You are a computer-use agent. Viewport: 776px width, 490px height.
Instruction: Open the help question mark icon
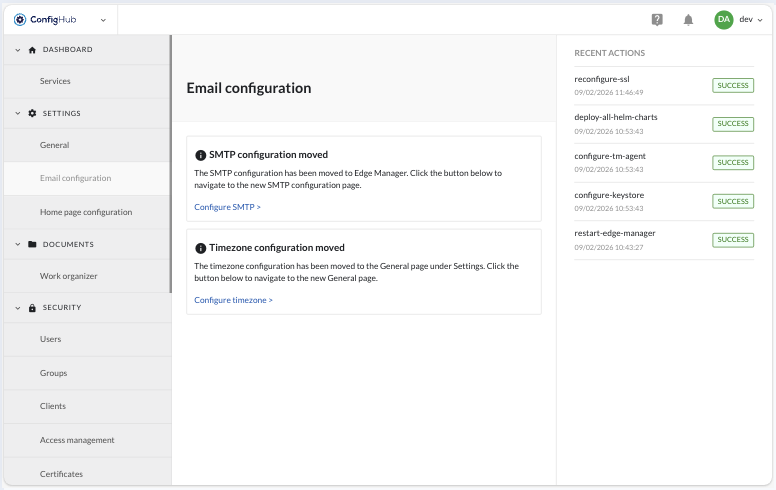pyautogui.click(x=657, y=19)
